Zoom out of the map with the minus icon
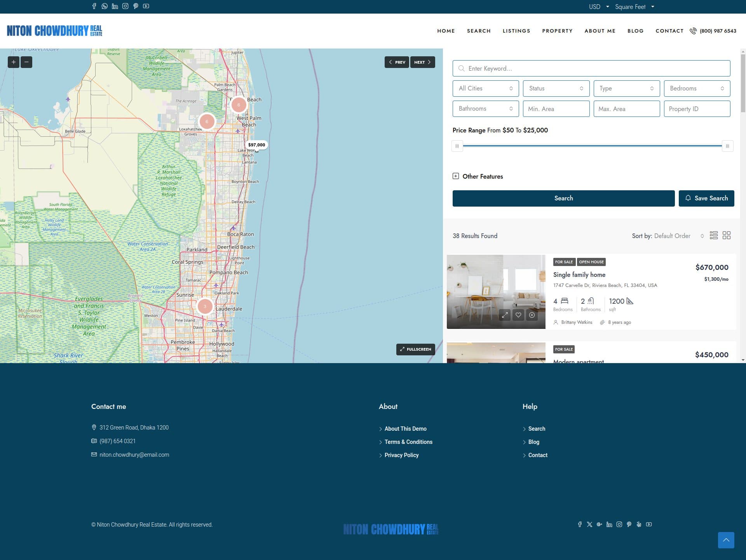The height and width of the screenshot is (560, 746). [x=26, y=62]
